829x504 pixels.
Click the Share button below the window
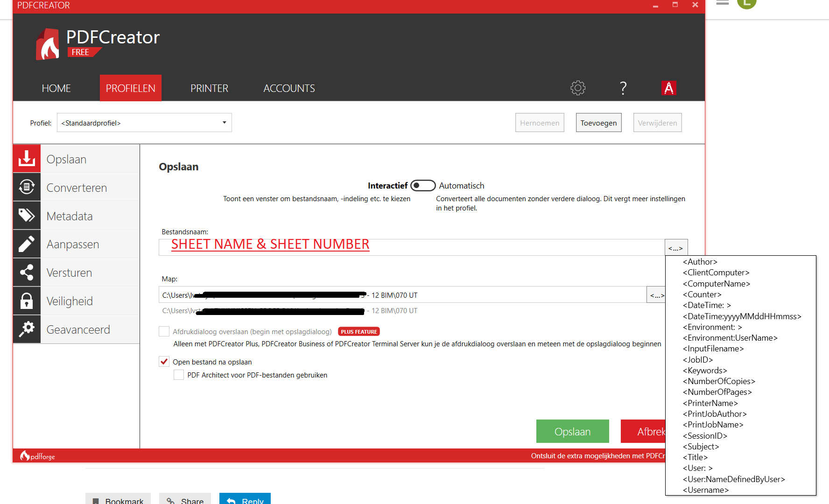[185, 499]
